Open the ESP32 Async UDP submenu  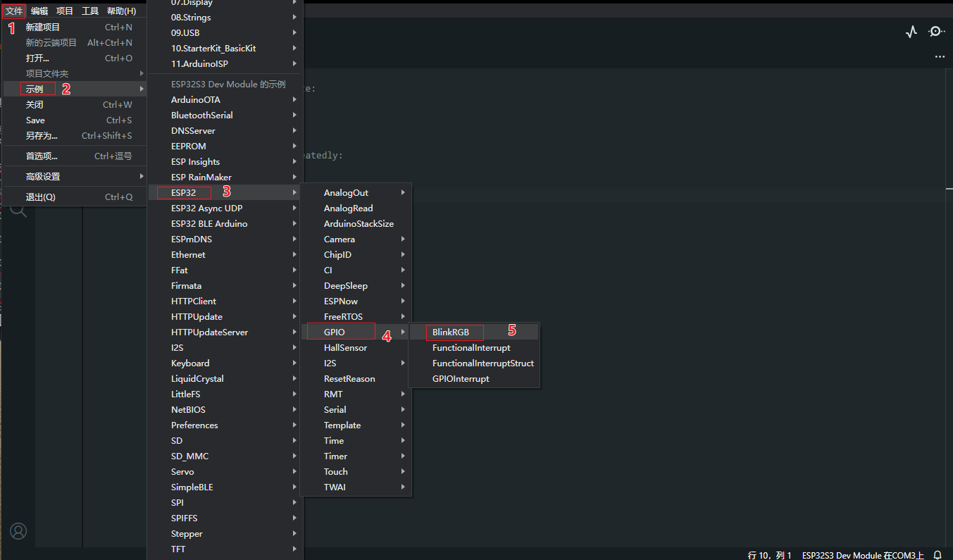[x=225, y=209]
